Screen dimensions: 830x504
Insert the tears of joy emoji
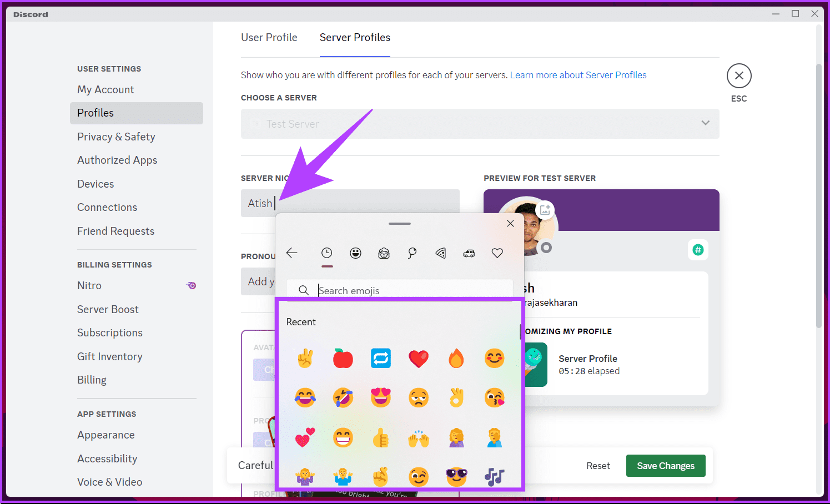[305, 397]
